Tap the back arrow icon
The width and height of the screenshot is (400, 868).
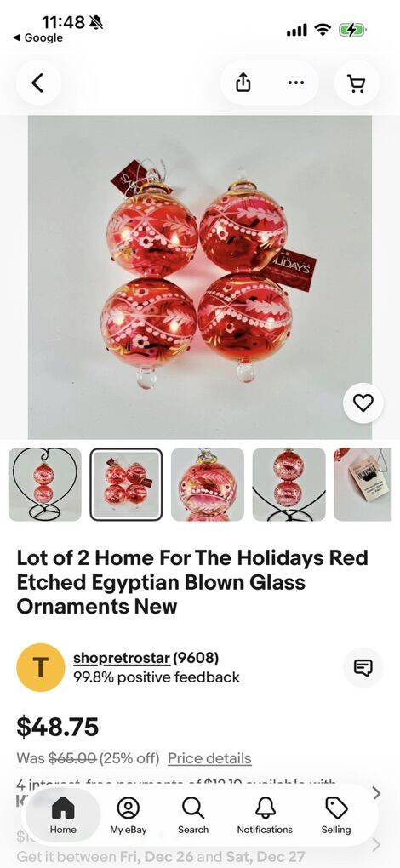click(37, 83)
